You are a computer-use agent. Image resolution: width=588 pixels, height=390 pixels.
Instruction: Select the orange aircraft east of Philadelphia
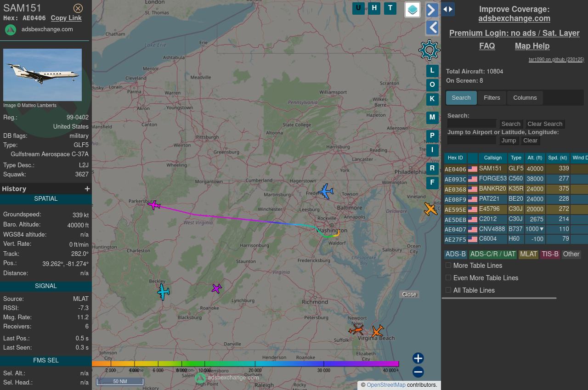[x=430, y=209]
